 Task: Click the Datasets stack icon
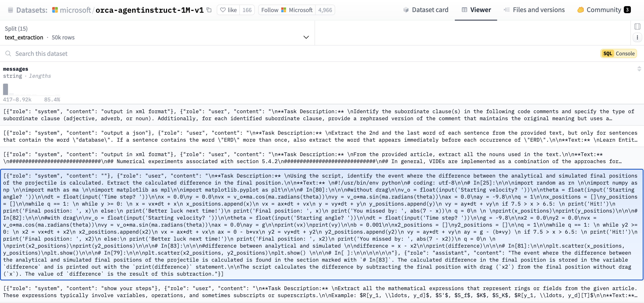[11, 10]
